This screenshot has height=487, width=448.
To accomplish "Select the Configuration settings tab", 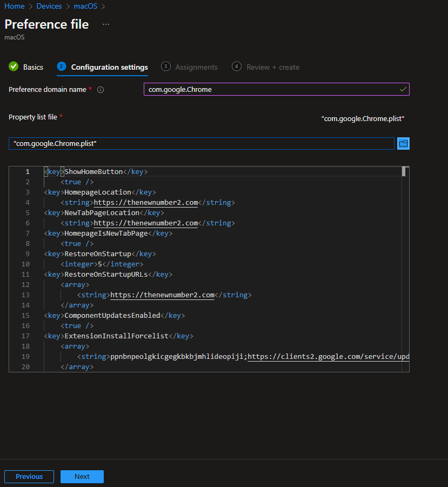I will 109,67.
